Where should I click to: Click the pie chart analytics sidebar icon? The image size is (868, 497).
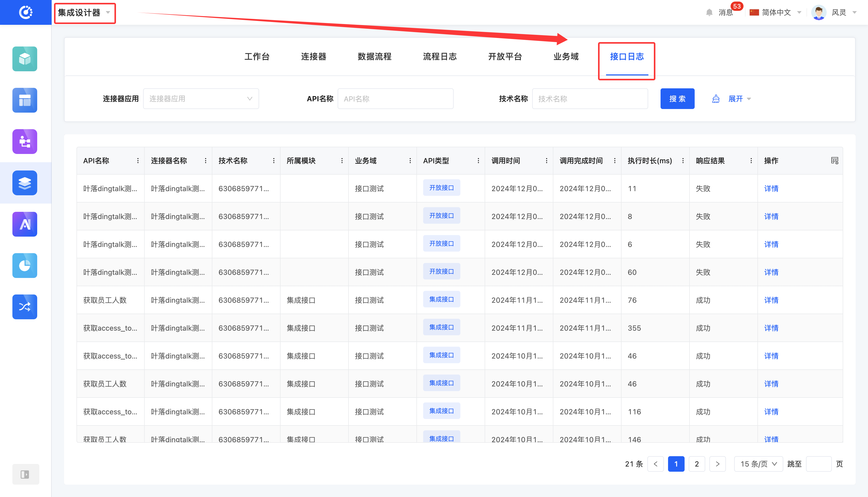click(25, 266)
